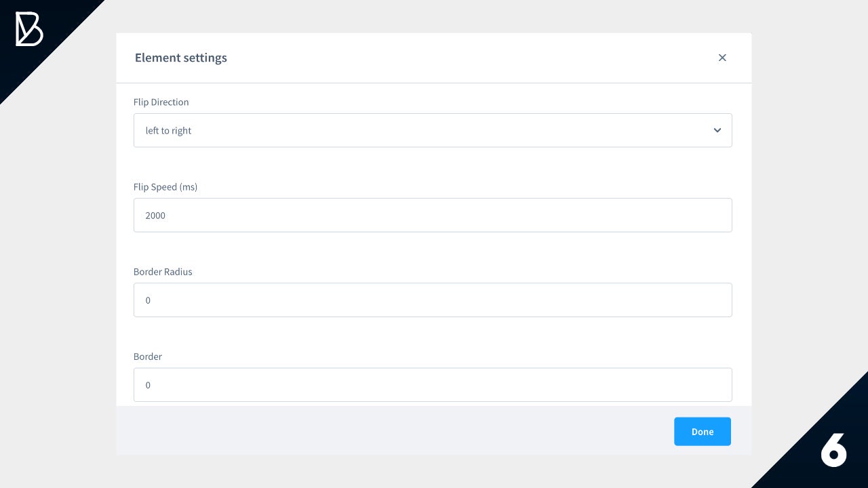Click the 0 value in Border field
The height and width of the screenshot is (488, 868).
(148, 385)
